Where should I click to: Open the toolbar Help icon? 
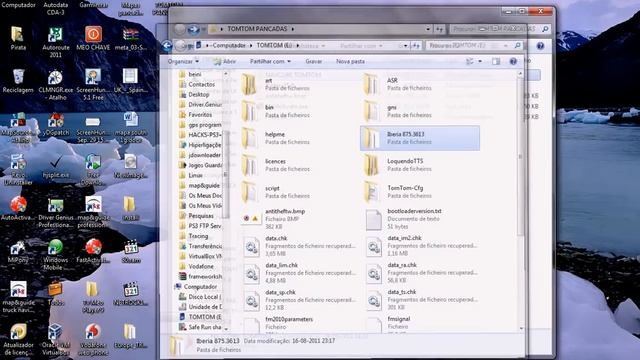[x=513, y=62]
